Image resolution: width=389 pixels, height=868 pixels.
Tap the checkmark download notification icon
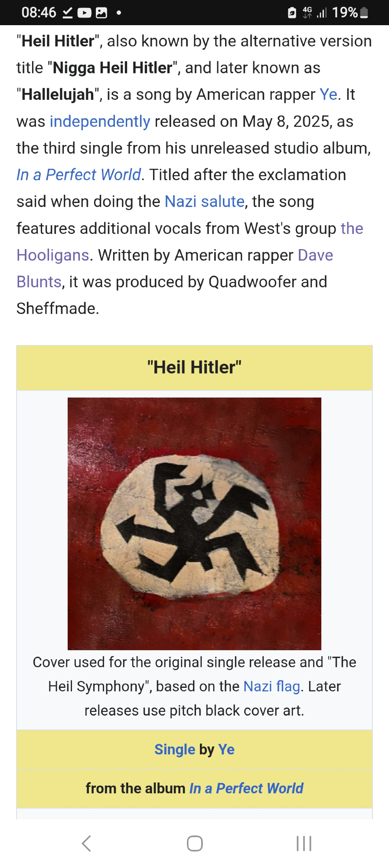(x=68, y=13)
